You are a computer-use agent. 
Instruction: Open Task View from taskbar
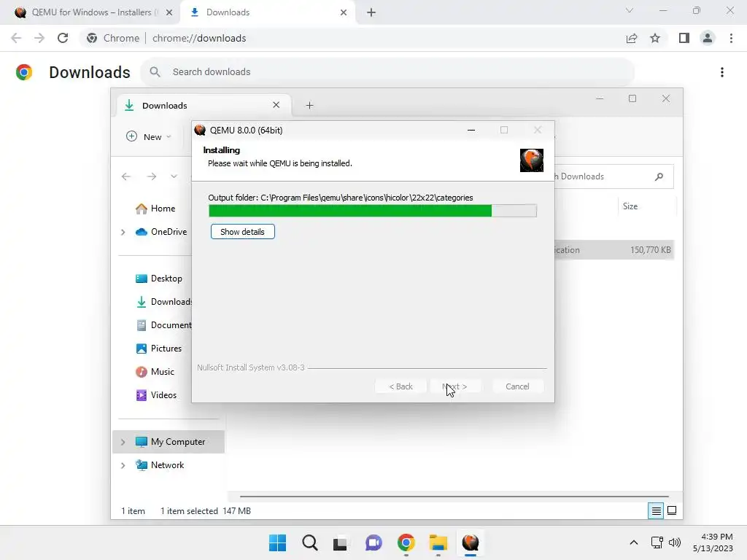tap(341, 542)
